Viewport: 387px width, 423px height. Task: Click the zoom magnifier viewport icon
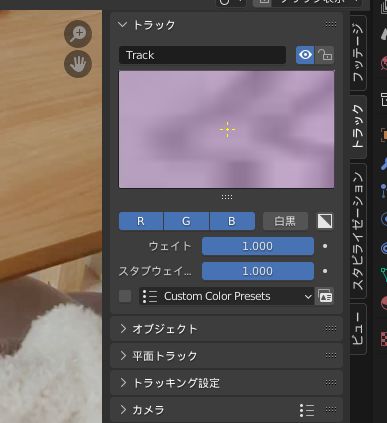click(78, 34)
